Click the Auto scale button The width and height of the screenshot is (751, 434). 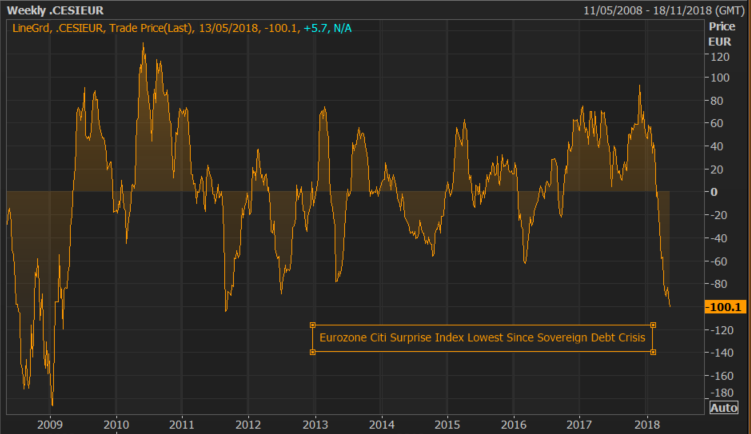724,408
